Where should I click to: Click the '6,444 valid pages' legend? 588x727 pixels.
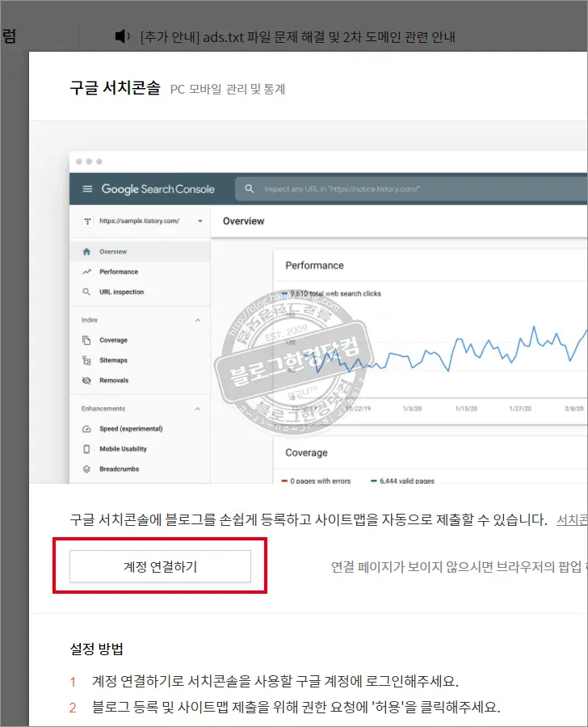402,481
